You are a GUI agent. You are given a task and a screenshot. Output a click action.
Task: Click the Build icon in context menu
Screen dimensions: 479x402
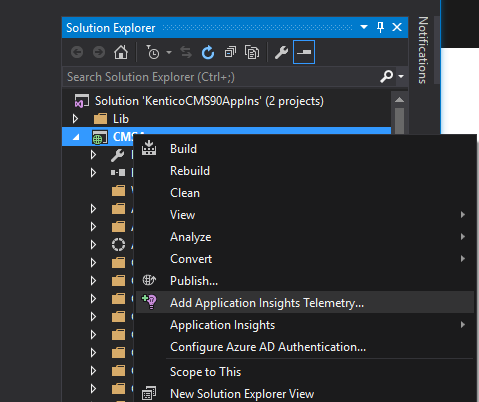coord(149,148)
